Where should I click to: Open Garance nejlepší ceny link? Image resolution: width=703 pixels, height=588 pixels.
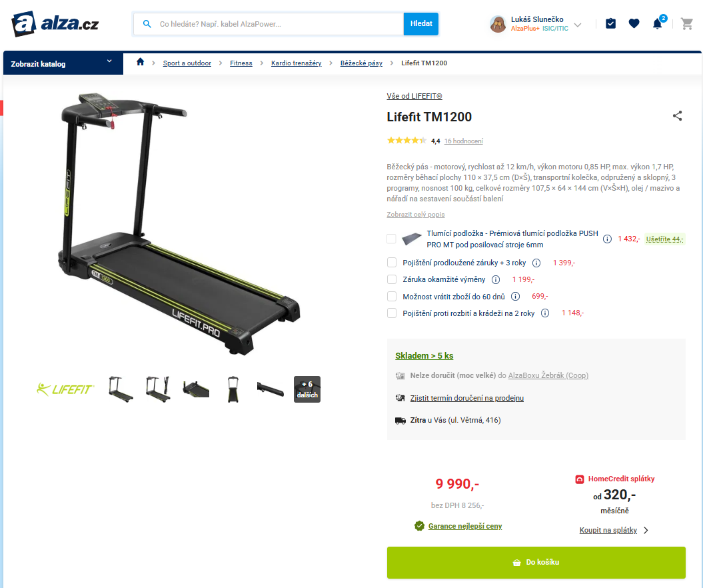[465, 526]
